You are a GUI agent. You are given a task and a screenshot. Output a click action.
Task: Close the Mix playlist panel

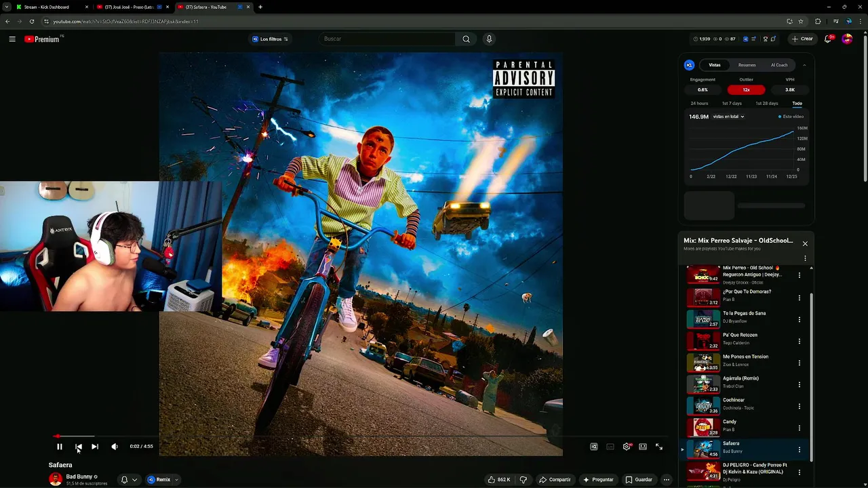click(x=805, y=243)
